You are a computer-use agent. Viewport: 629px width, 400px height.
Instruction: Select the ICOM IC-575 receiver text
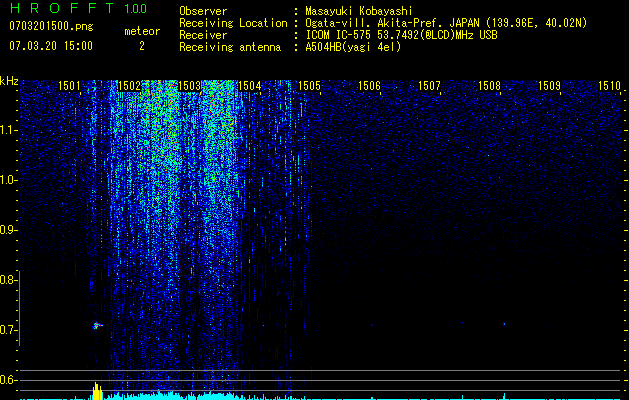(401, 35)
